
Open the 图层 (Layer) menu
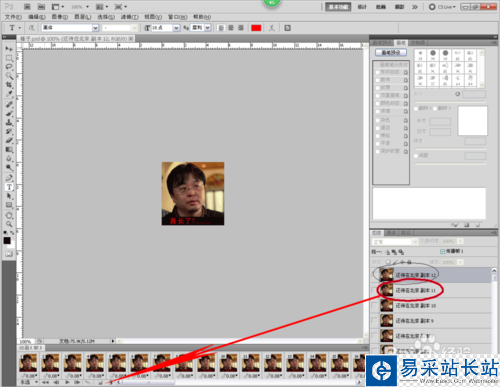click(x=83, y=17)
